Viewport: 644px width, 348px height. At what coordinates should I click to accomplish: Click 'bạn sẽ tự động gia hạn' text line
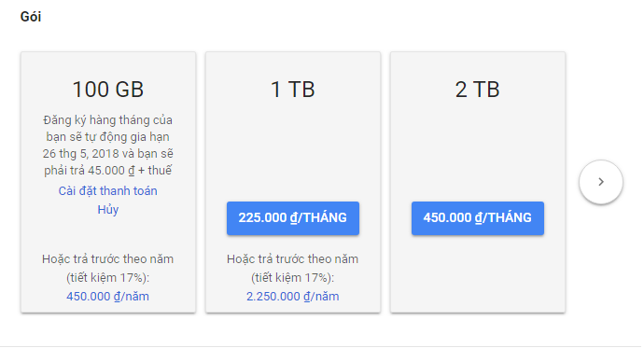(107, 136)
